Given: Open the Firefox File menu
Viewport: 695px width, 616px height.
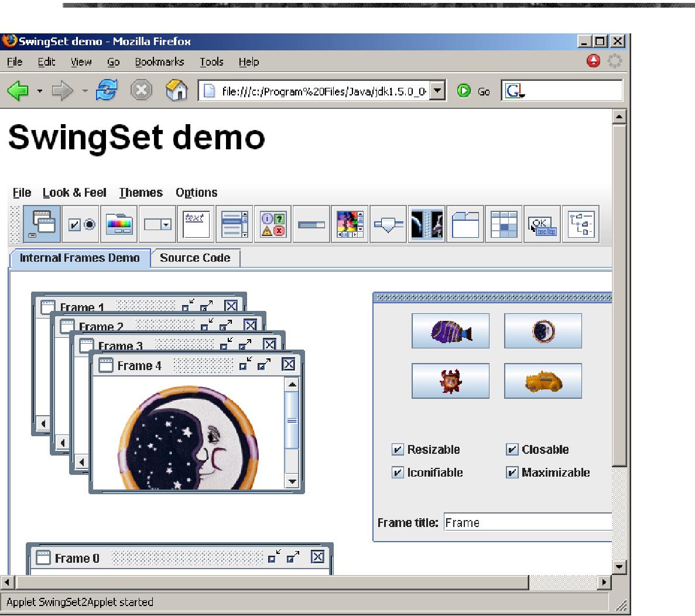Looking at the screenshot, I should 15,61.
